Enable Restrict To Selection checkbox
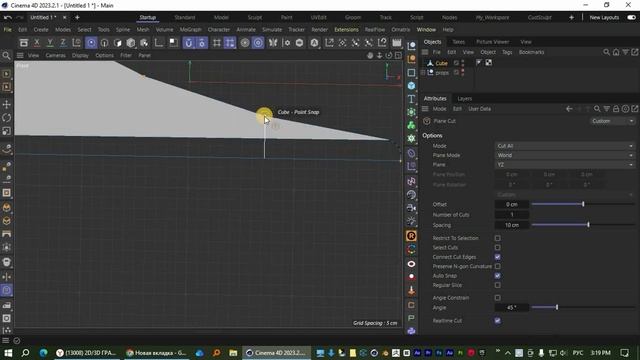This screenshot has width=640, height=360. (498, 238)
